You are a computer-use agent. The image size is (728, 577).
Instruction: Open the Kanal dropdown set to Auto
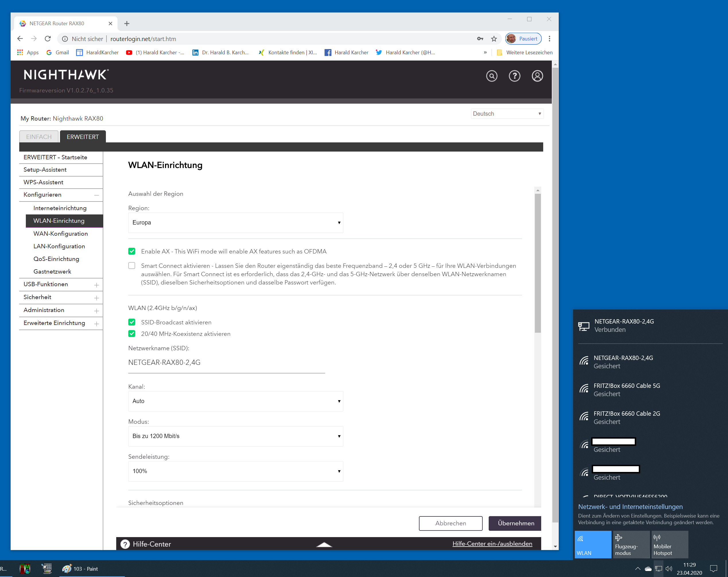click(x=235, y=401)
